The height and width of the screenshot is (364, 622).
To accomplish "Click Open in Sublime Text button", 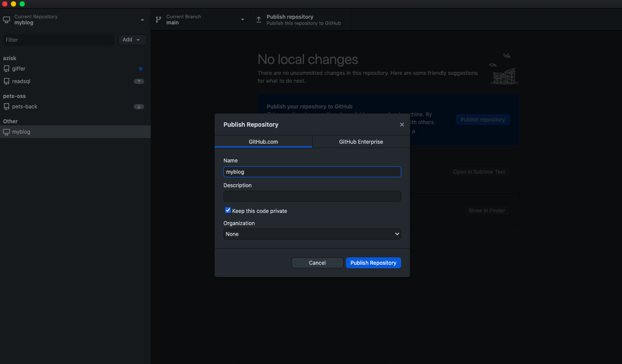I will tap(479, 172).
